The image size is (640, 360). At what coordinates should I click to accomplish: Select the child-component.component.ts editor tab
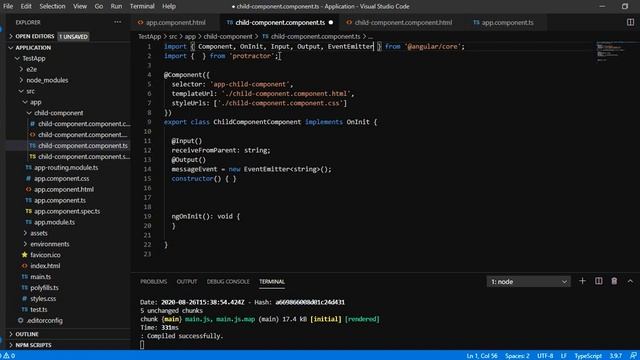tap(280, 22)
